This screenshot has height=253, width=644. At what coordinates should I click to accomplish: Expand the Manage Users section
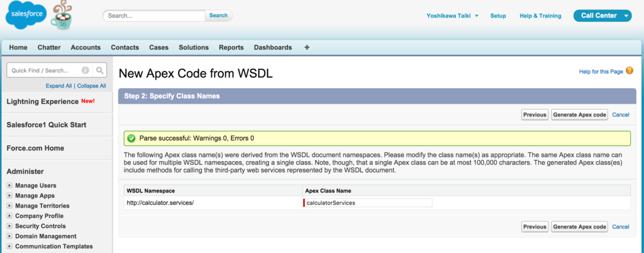(x=9, y=186)
